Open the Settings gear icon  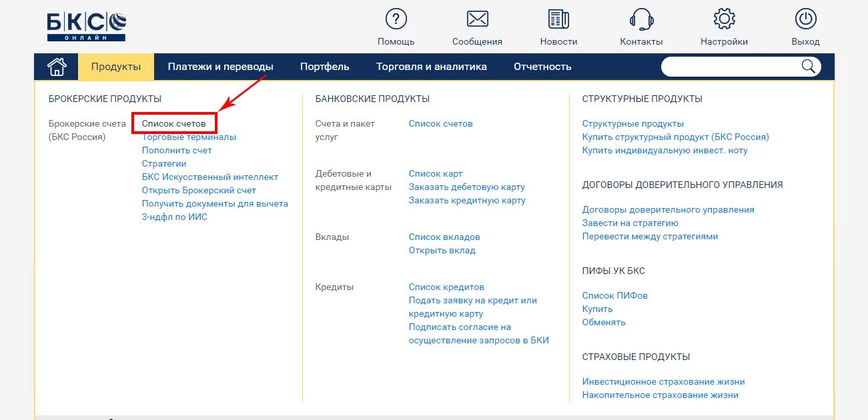[725, 19]
